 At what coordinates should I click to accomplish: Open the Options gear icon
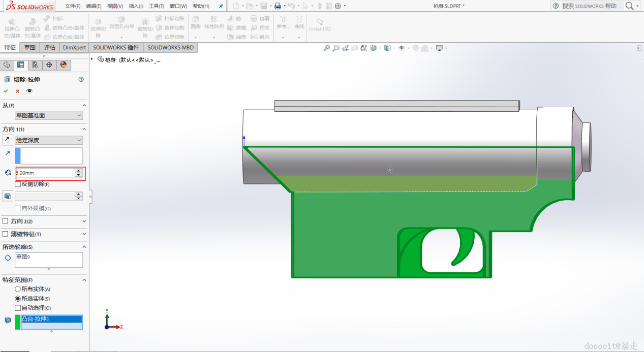click(338, 6)
